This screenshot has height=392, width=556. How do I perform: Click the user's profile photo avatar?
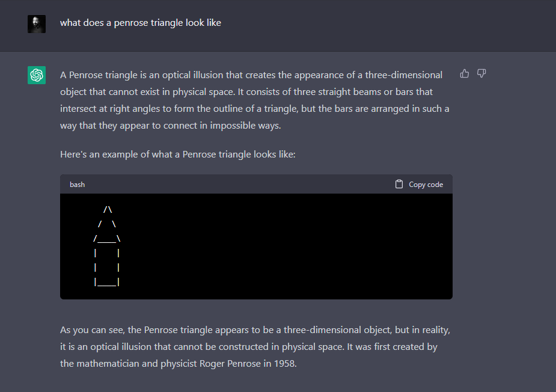pos(37,24)
